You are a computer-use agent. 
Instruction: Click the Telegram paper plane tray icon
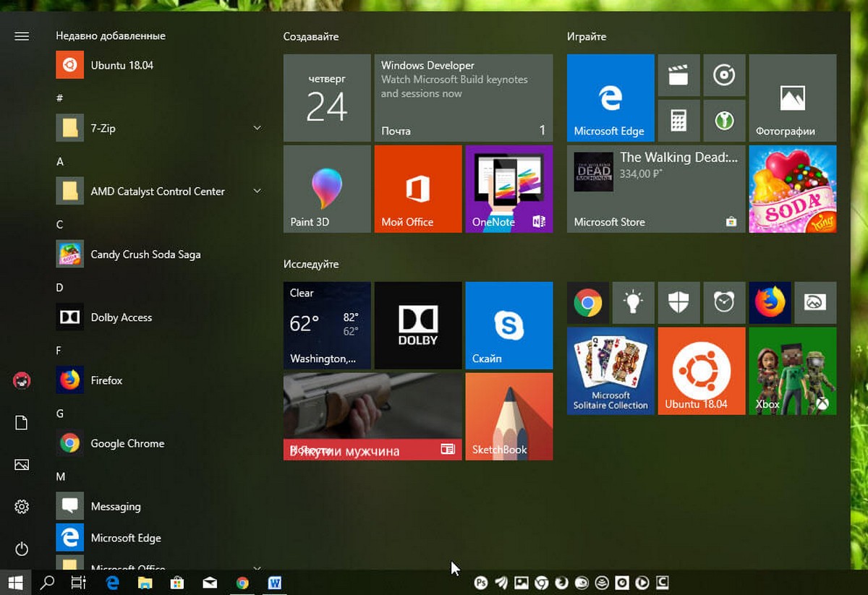501,582
